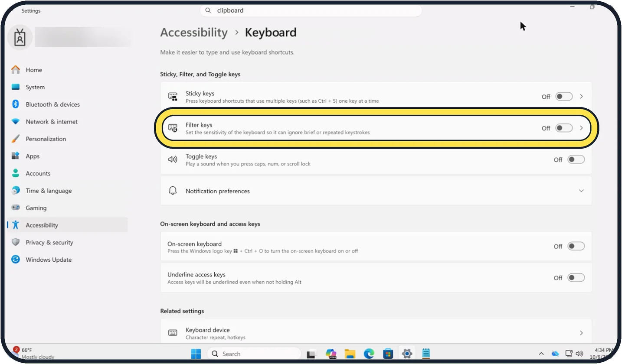Enable the Filter keys toggle

tap(564, 128)
